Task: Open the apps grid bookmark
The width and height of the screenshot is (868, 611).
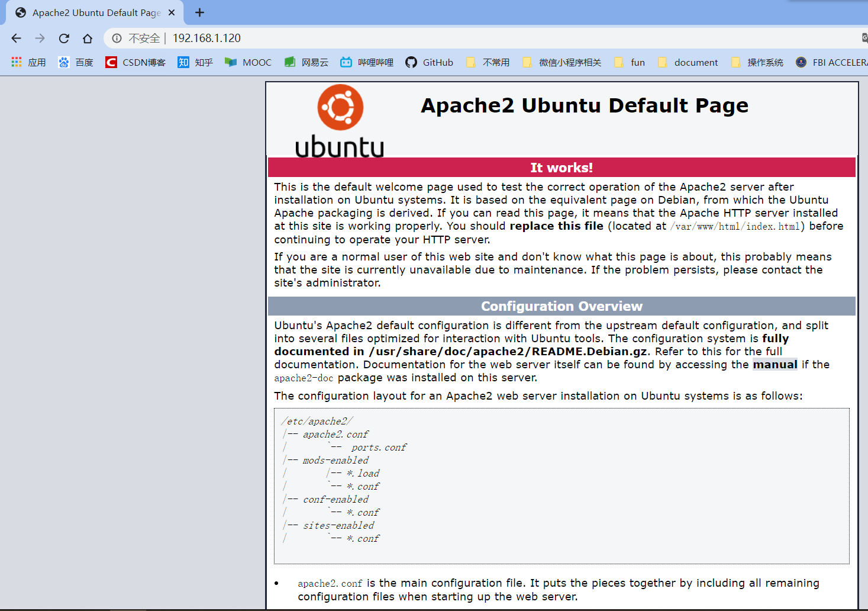Action: (x=28, y=62)
